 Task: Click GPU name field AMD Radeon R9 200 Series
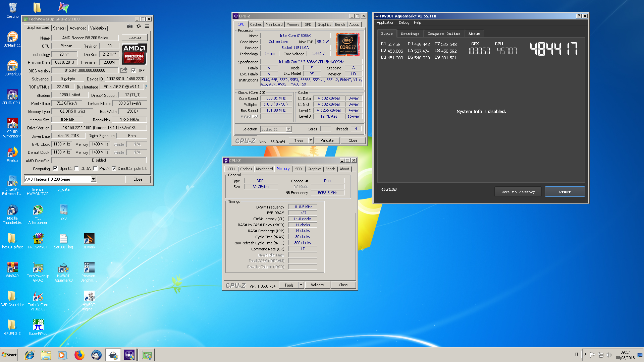(85, 38)
